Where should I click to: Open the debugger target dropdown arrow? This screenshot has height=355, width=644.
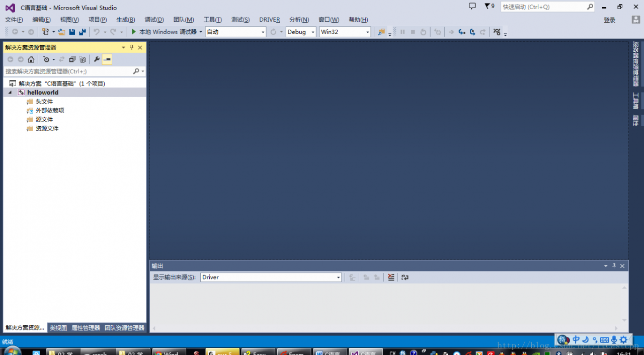[201, 32]
